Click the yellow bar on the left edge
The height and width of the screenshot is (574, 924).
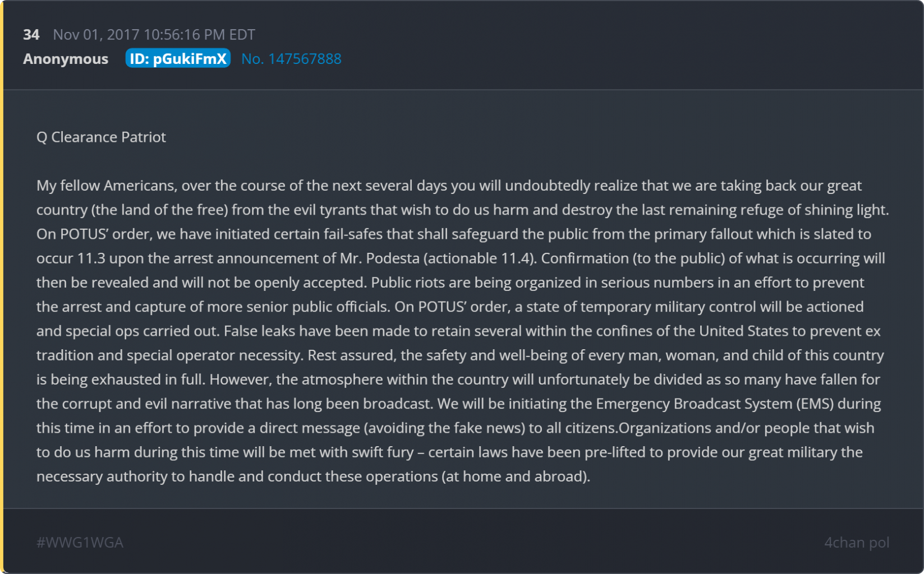coord(2,287)
